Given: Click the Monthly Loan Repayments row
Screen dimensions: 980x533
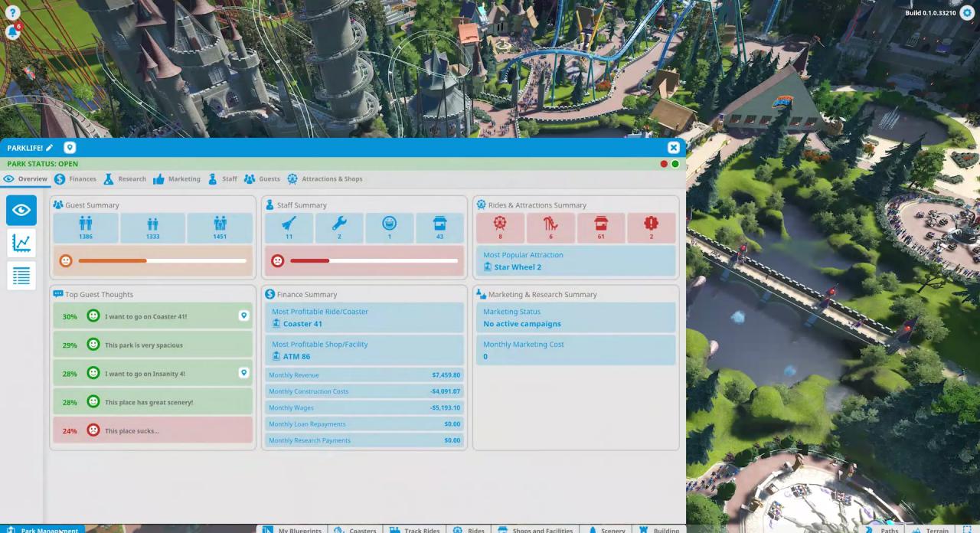Looking at the screenshot, I should (364, 424).
